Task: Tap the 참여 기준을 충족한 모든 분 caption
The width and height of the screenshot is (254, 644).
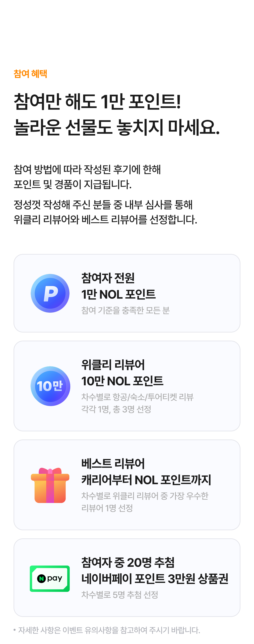Action: pos(125,310)
